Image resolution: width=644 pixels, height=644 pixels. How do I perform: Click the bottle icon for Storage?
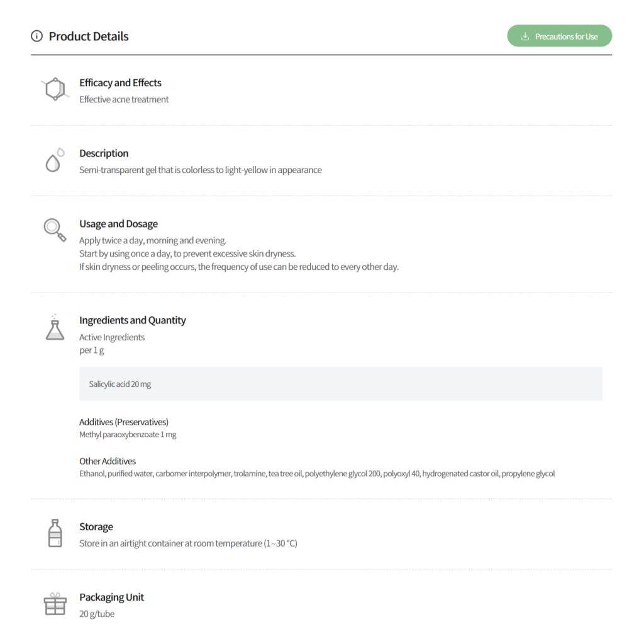(x=55, y=533)
